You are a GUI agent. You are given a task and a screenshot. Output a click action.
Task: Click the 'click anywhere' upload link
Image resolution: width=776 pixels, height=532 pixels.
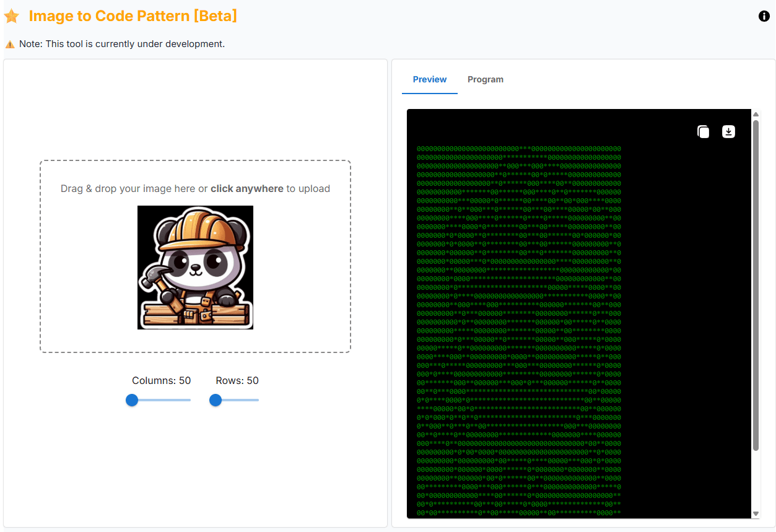247,188
